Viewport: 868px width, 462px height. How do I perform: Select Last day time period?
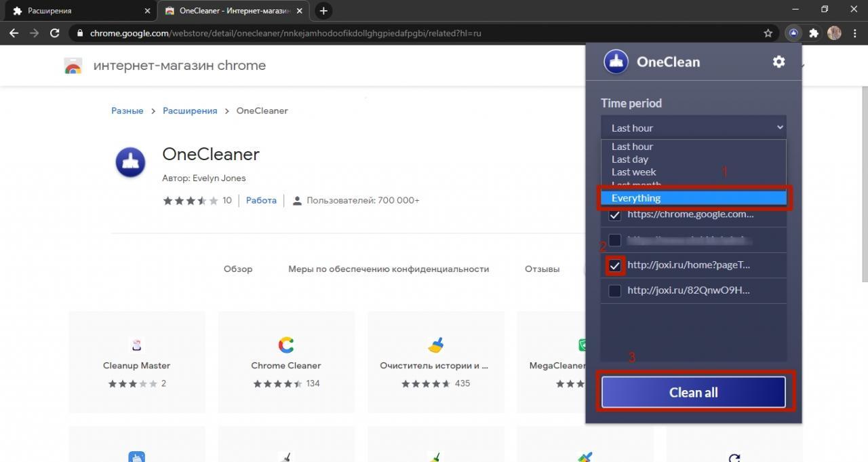(694, 159)
